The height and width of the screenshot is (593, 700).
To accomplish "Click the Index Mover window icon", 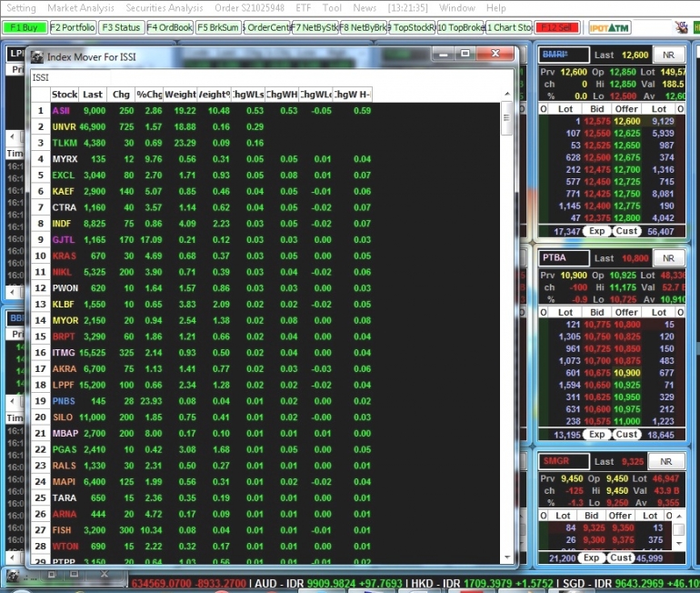I will (x=37, y=56).
